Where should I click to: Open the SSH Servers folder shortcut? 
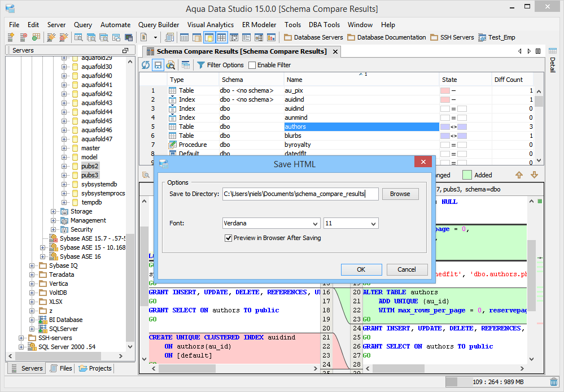point(452,37)
